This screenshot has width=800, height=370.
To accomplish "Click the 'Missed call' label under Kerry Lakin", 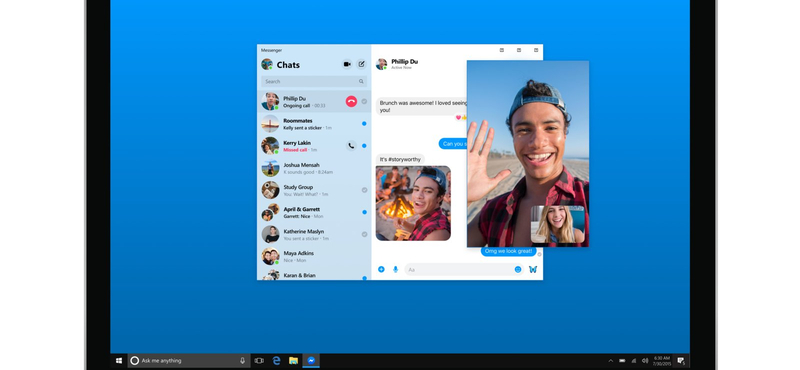I will [x=295, y=150].
